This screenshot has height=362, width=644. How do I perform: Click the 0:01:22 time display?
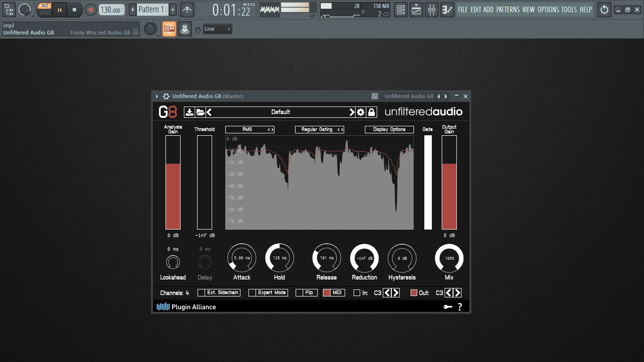click(x=226, y=9)
